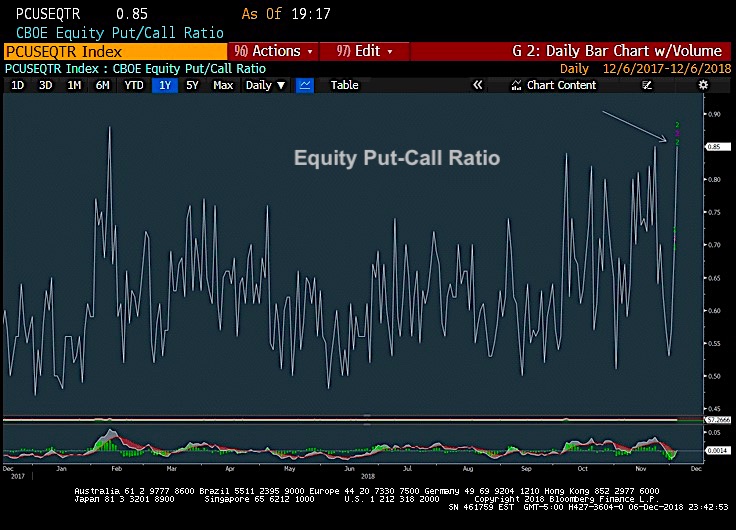Click the 0.90 y-axis label
Image resolution: width=736 pixels, height=530 pixels.
tap(713, 114)
